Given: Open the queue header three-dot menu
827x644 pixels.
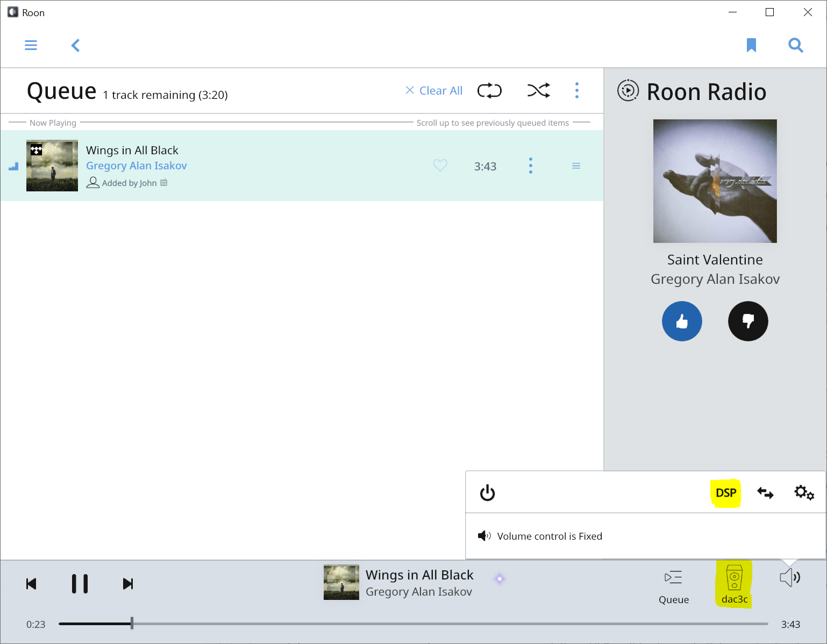Looking at the screenshot, I should click(x=577, y=90).
